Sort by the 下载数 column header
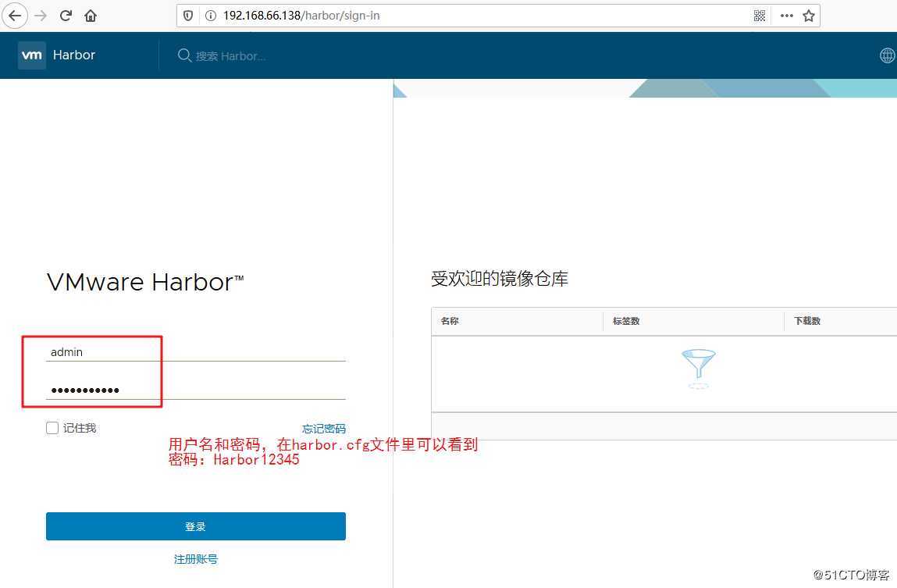Viewport: 897px width, 588px height. 807,321
